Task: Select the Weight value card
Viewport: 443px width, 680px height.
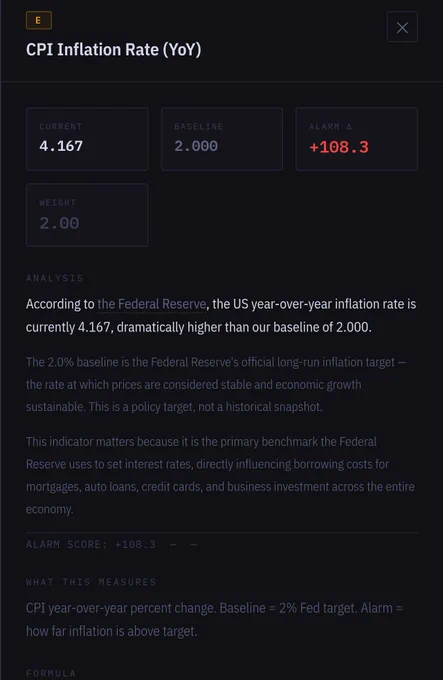Action: [x=87, y=215]
